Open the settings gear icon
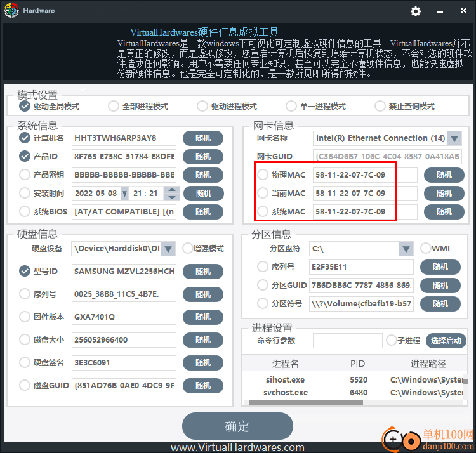Image resolution: width=476 pixels, height=453 pixels. [x=415, y=11]
